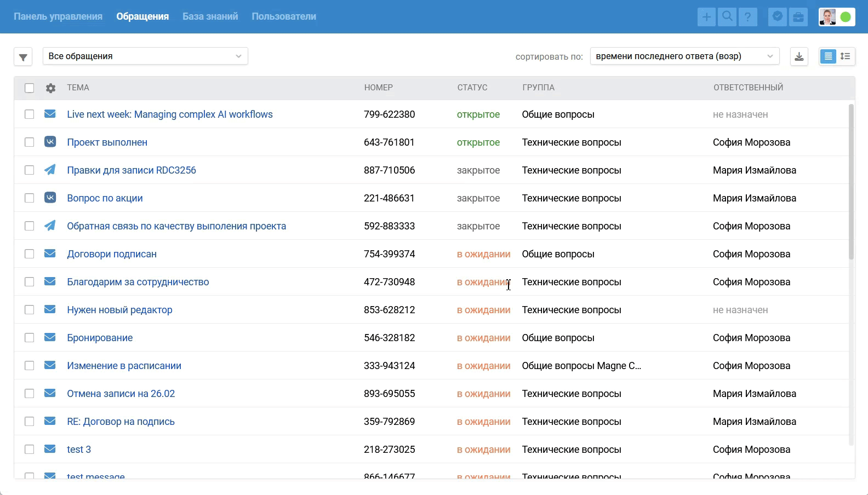
Task: Click the question mark help icon
Action: point(748,17)
